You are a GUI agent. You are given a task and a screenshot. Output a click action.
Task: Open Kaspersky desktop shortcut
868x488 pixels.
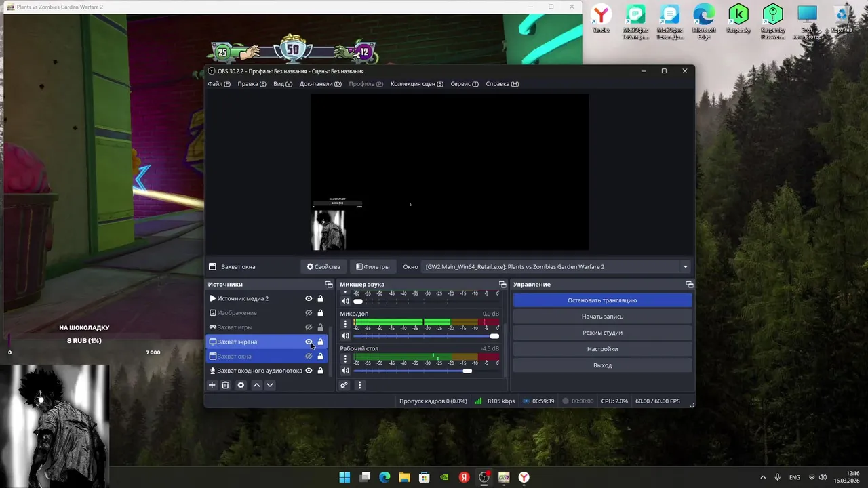point(738,19)
